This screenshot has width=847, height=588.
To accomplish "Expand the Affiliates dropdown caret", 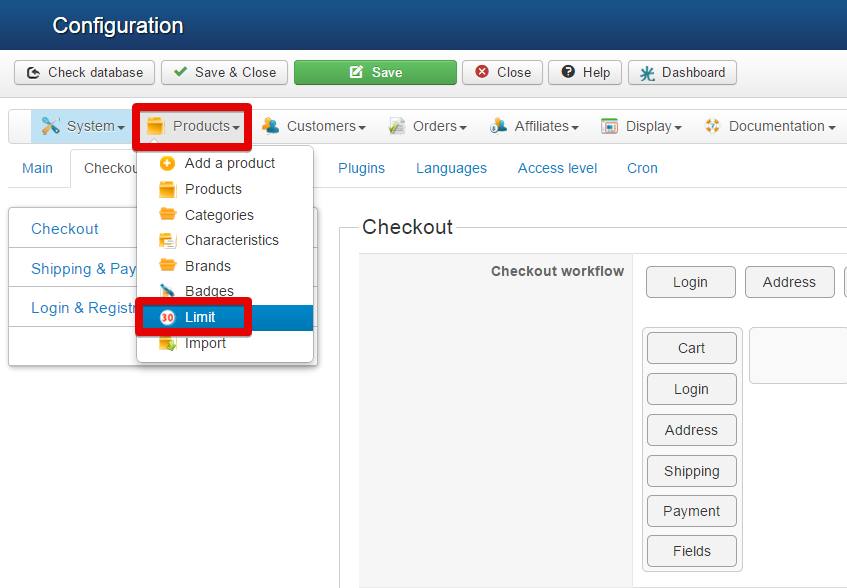I will [575, 128].
